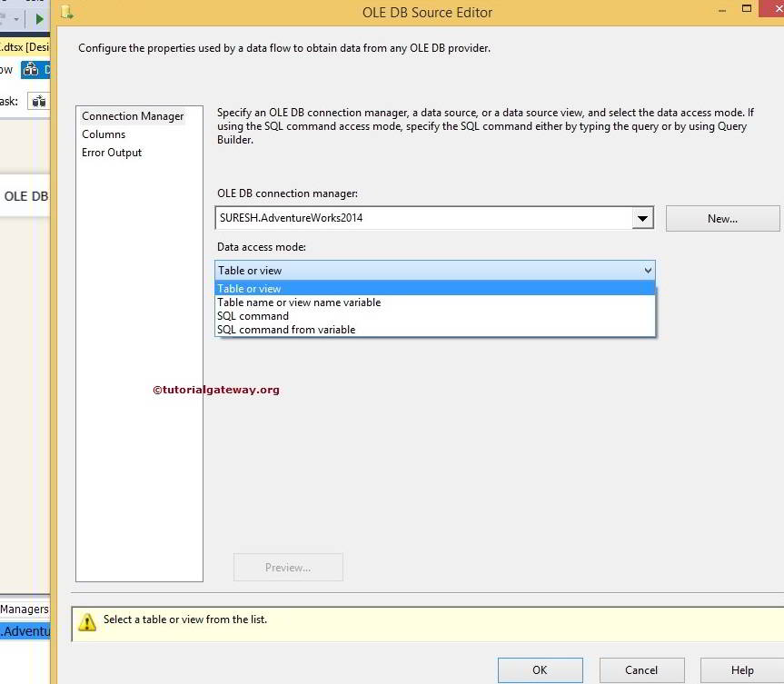784x684 pixels.
Task: Click the Data Flow Task icon beside Task label
Action: point(38,101)
